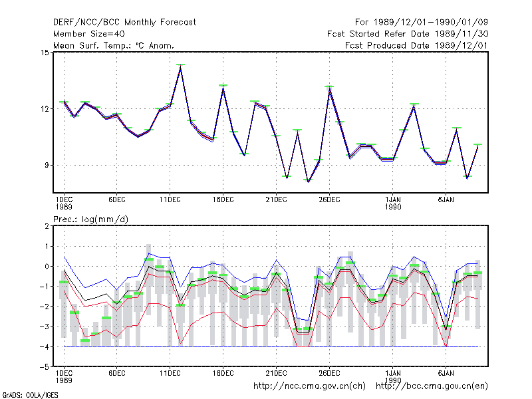This screenshot has height=399, width=532.
Task: Click the Prec.: log(mm/d) chart title
Action: 90,219
